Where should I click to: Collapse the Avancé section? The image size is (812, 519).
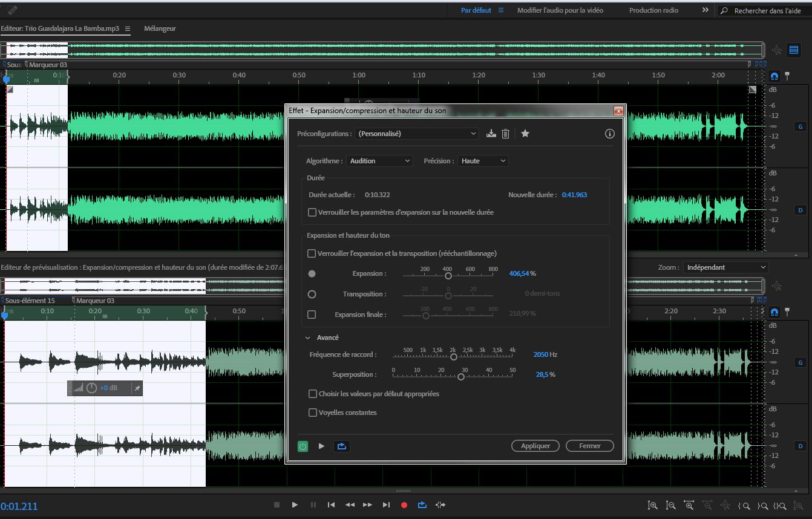308,338
